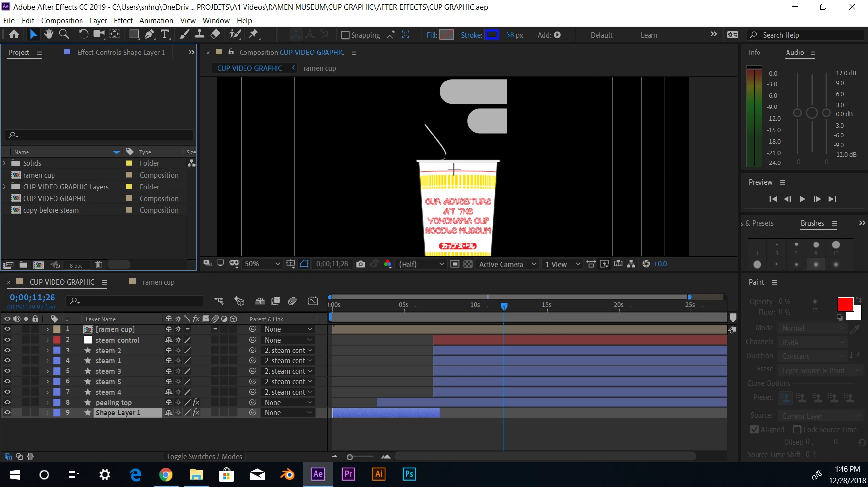Open the 8 bpc color depth setting
Viewport: 868px width, 487px height.
[76, 266]
